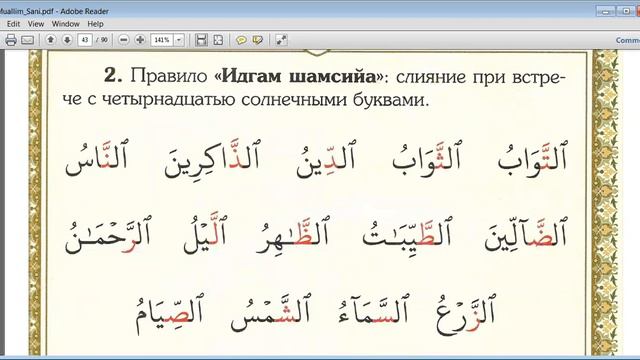
Task: Zoom out with the minus button
Action: 124,40
